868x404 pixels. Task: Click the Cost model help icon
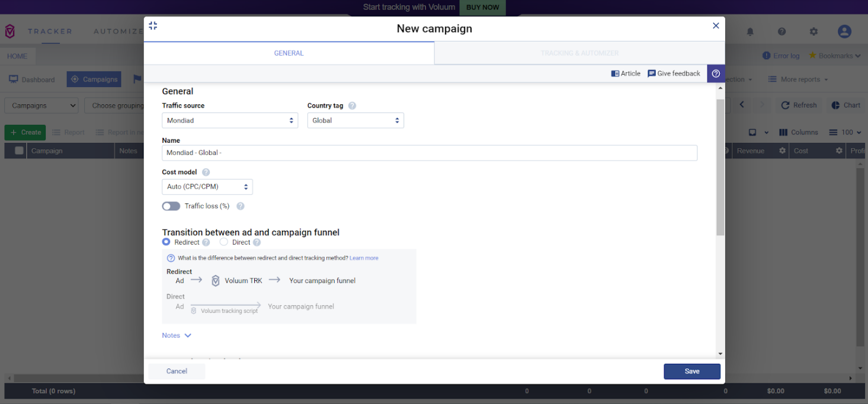[206, 172]
